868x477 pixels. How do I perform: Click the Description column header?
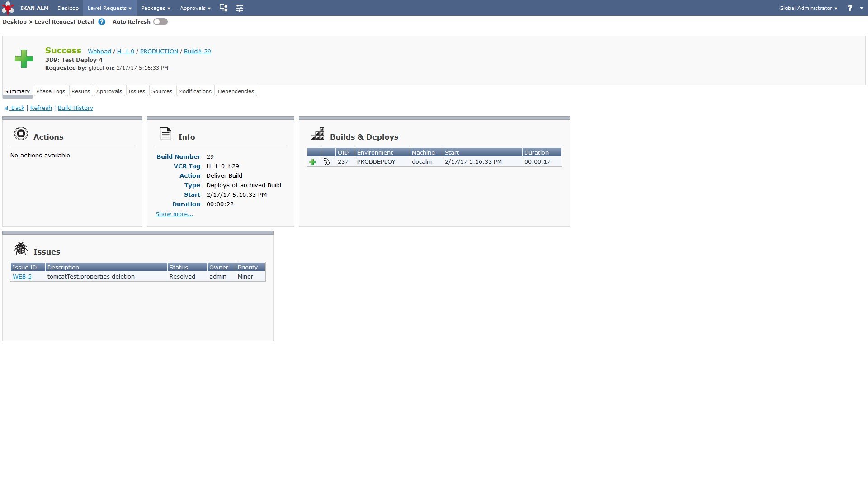(x=106, y=268)
